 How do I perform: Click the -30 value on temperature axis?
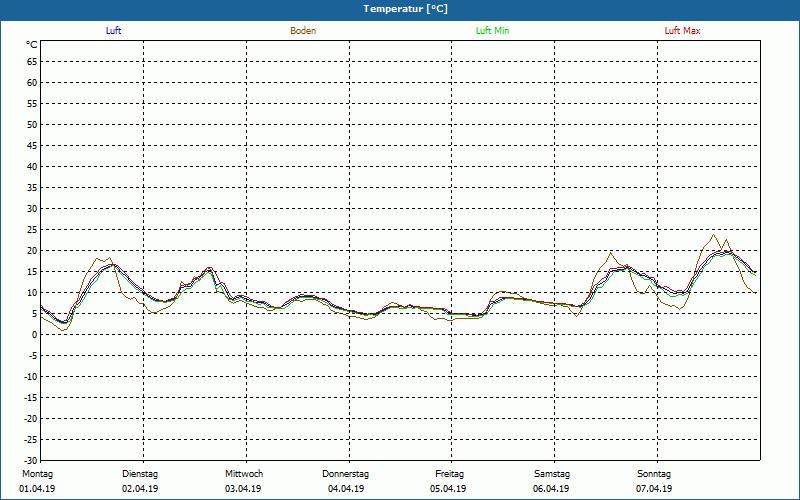coord(31,460)
